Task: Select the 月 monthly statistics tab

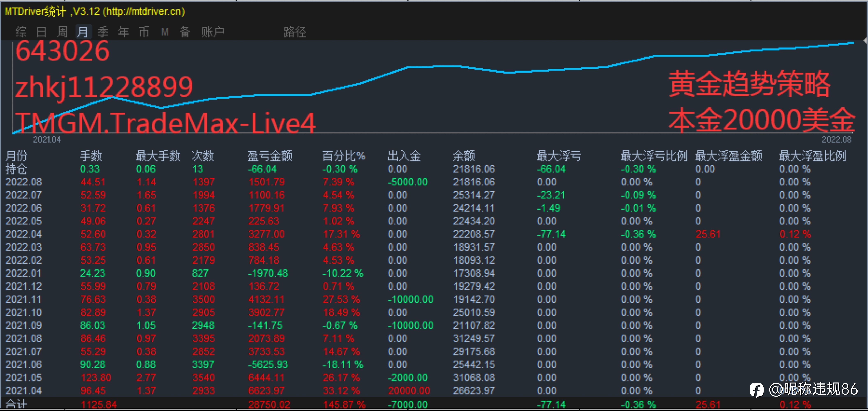Action: tap(83, 32)
